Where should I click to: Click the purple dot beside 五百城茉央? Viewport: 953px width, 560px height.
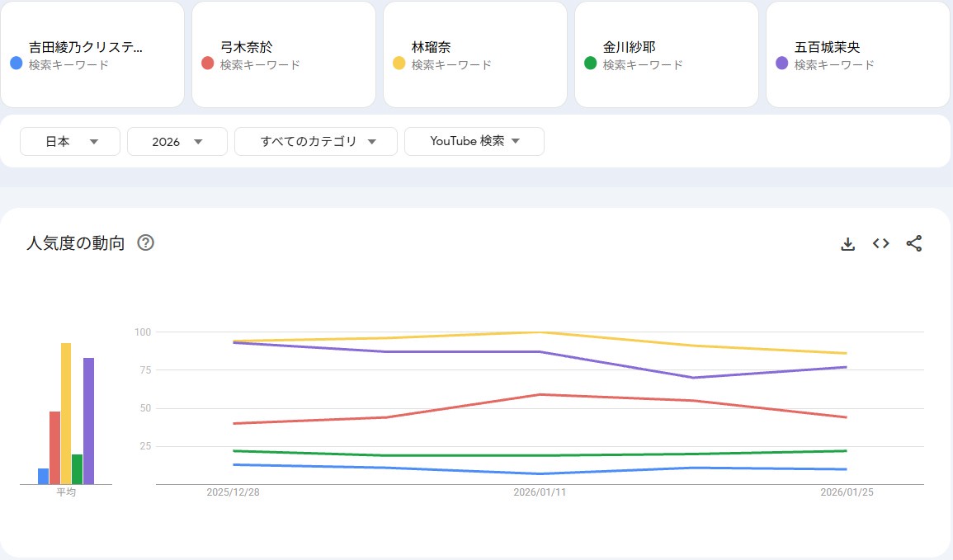(781, 64)
